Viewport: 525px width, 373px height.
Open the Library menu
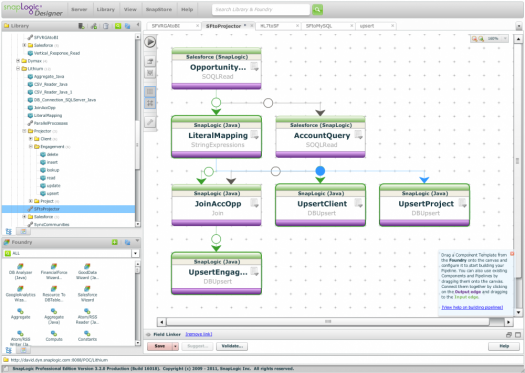[x=106, y=9]
